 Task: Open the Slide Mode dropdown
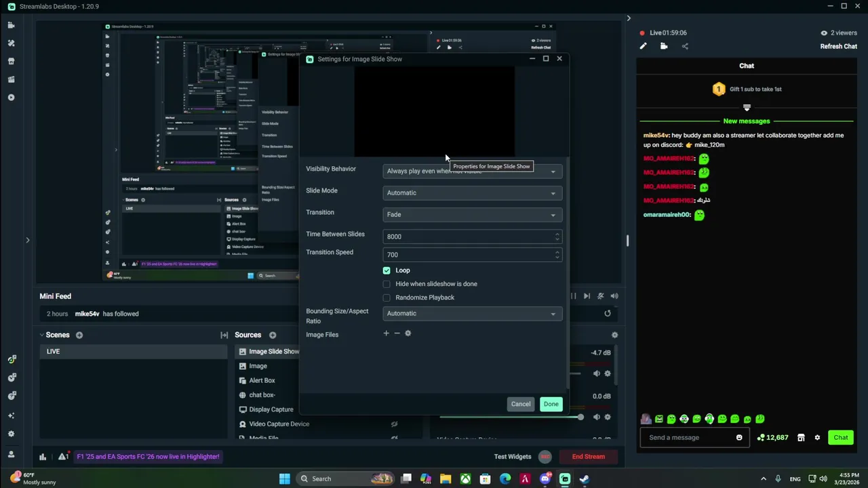click(472, 193)
